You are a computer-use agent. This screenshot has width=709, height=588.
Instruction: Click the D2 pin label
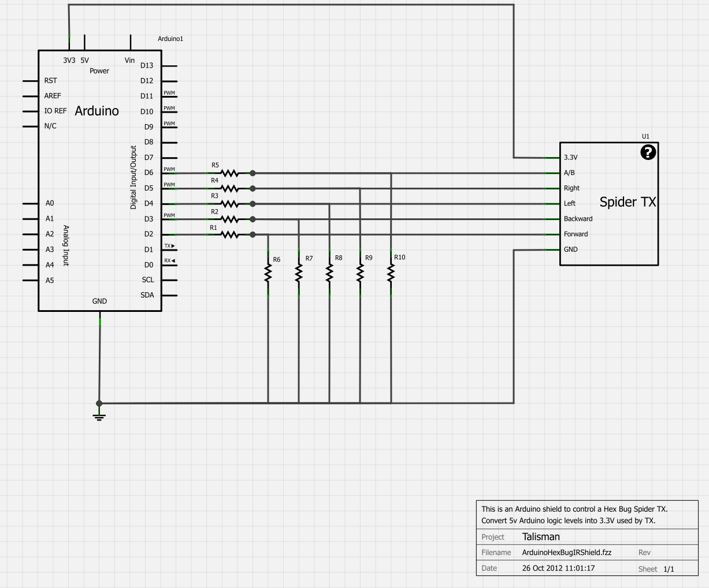pos(149,235)
